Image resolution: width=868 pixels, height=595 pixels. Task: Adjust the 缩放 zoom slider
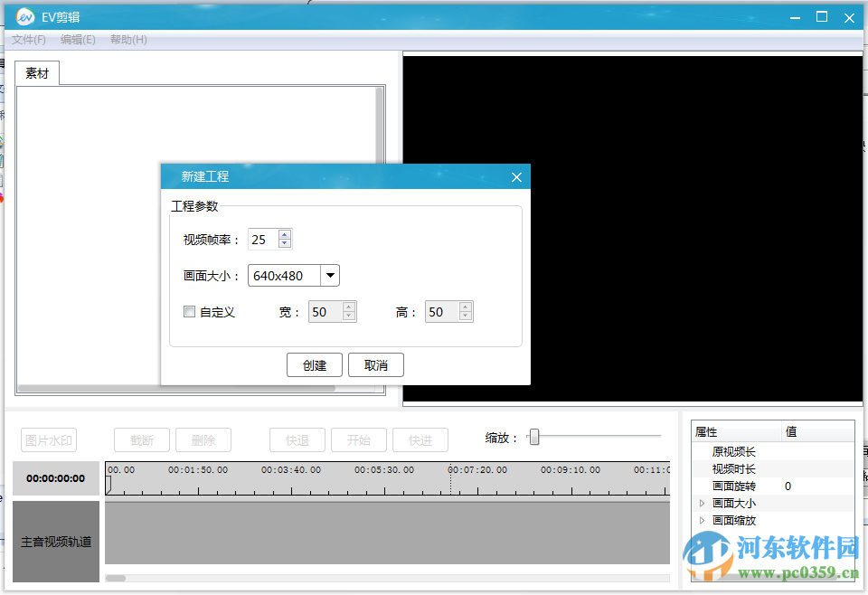click(533, 437)
